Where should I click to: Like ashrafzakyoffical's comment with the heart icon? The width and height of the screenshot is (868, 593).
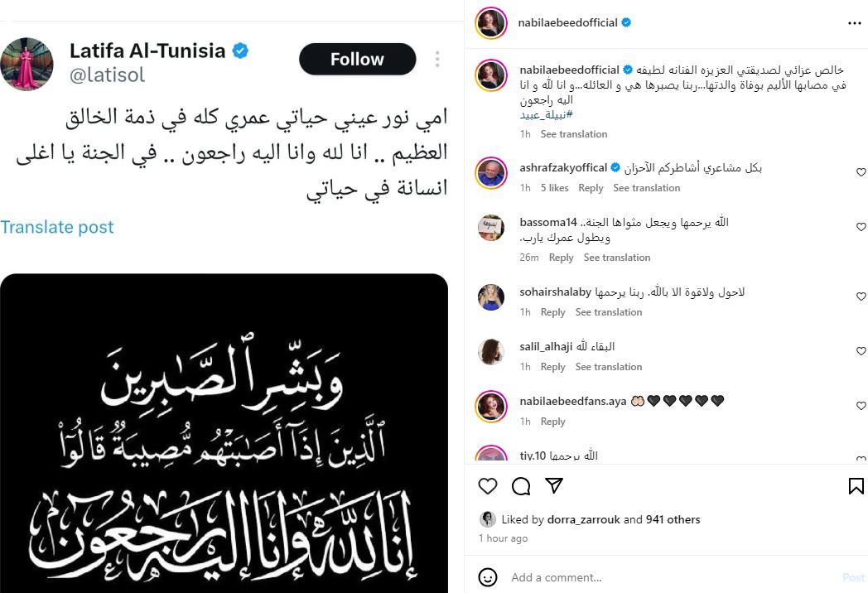(x=861, y=171)
